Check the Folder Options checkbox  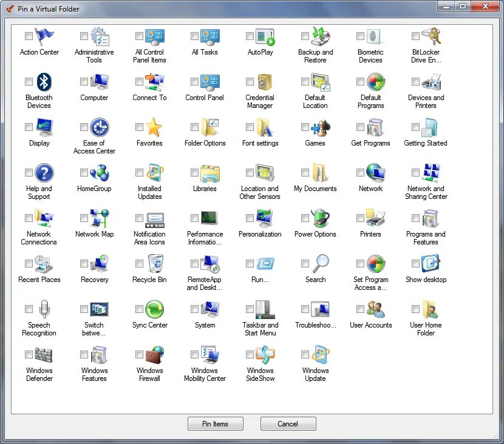194,127
